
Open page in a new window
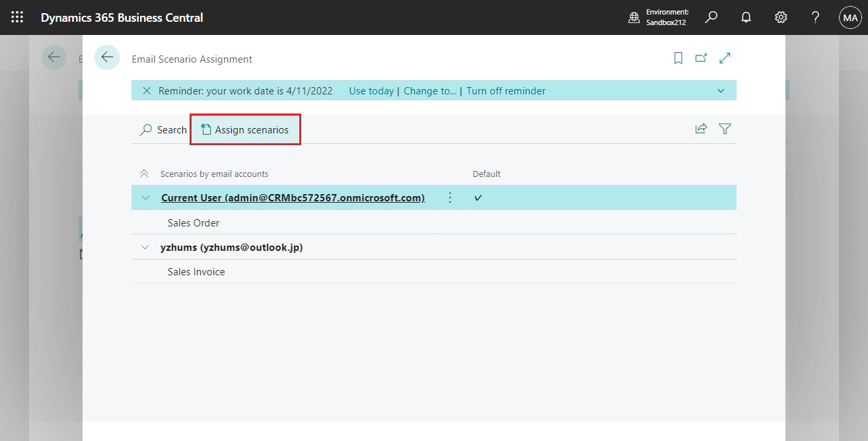701,58
